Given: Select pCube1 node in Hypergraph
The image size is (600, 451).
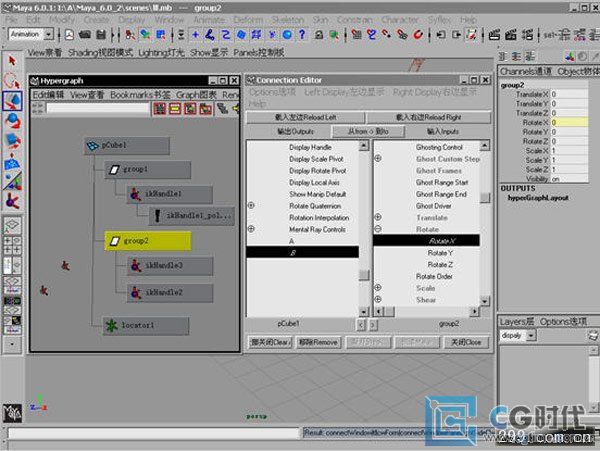Looking at the screenshot, I should [127, 146].
